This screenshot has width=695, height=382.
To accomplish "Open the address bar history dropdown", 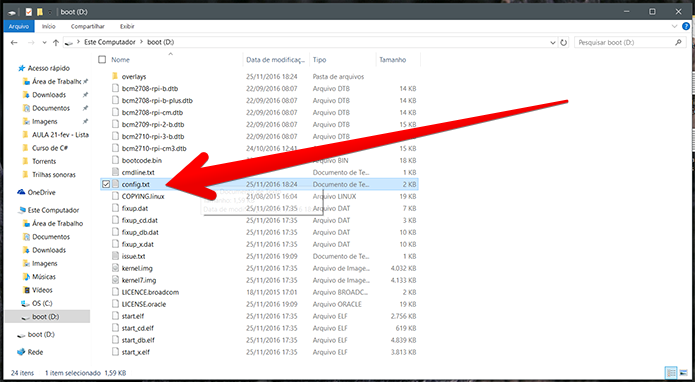I will point(553,43).
